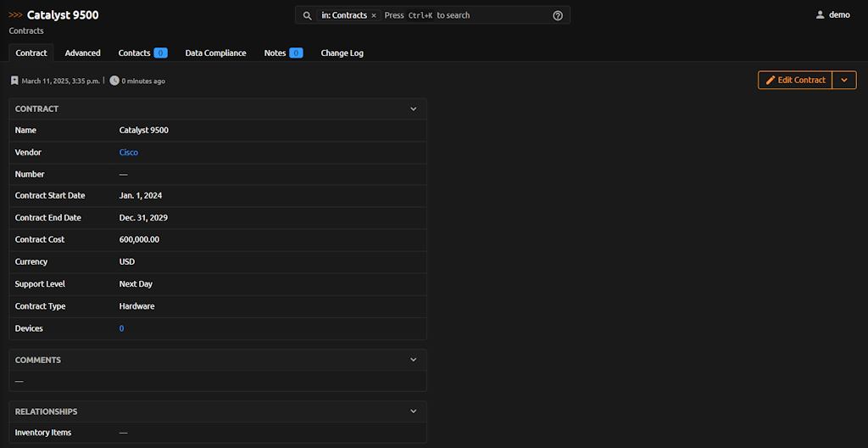
Task: Open the Edit Contract dropdown arrow
Action: (844, 80)
